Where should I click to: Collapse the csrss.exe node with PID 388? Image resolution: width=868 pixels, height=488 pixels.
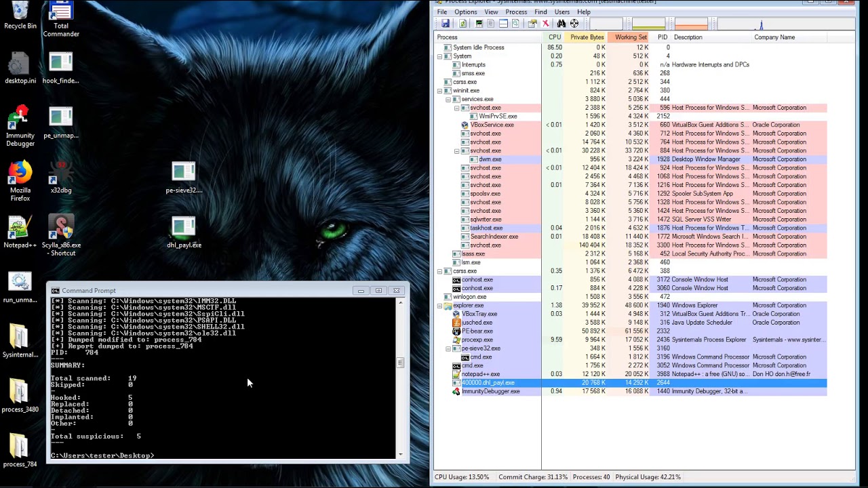point(439,271)
